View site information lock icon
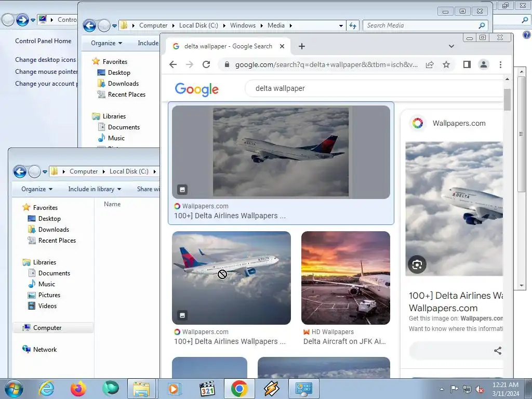The image size is (532, 399). click(x=227, y=64)
